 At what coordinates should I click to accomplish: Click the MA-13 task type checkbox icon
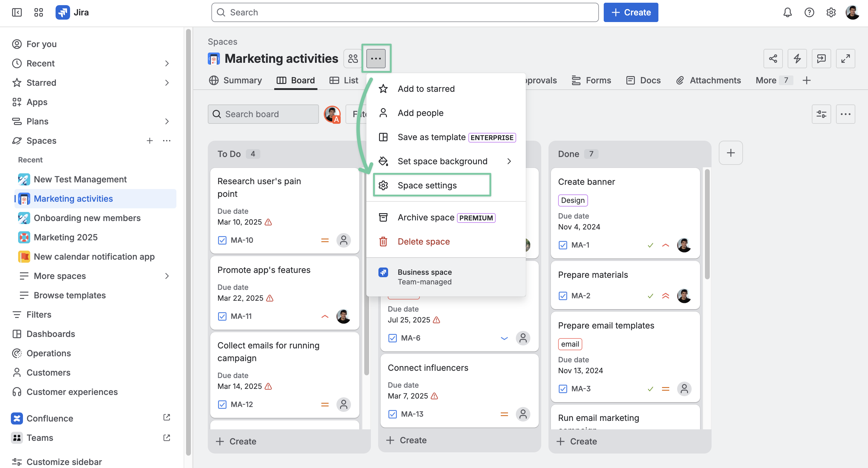(393, 414)
